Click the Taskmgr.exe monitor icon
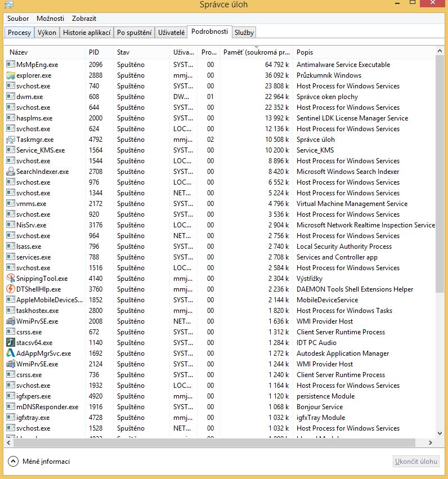 point(11,139)
